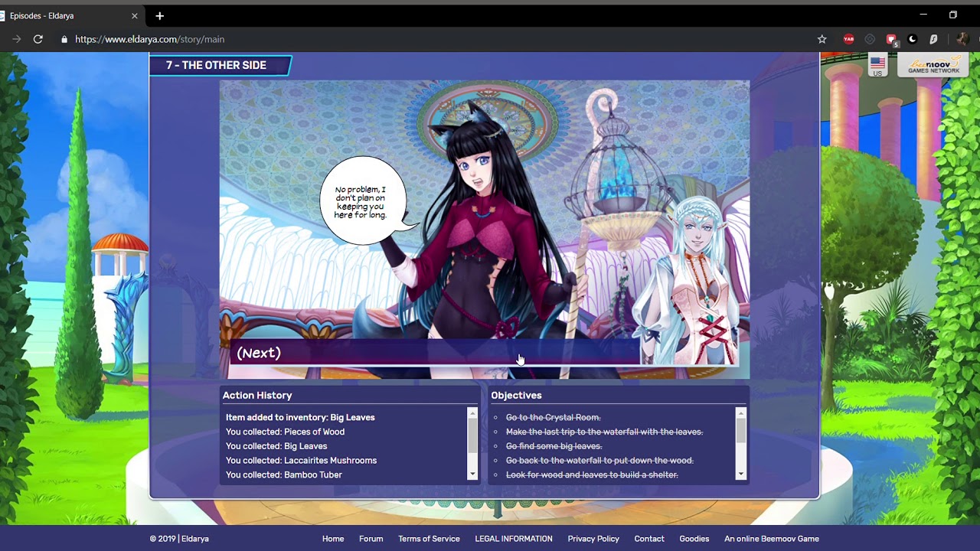Open the red shield extension with badge 5
Viewport: 980px width, 551px height.
(891, 39)
